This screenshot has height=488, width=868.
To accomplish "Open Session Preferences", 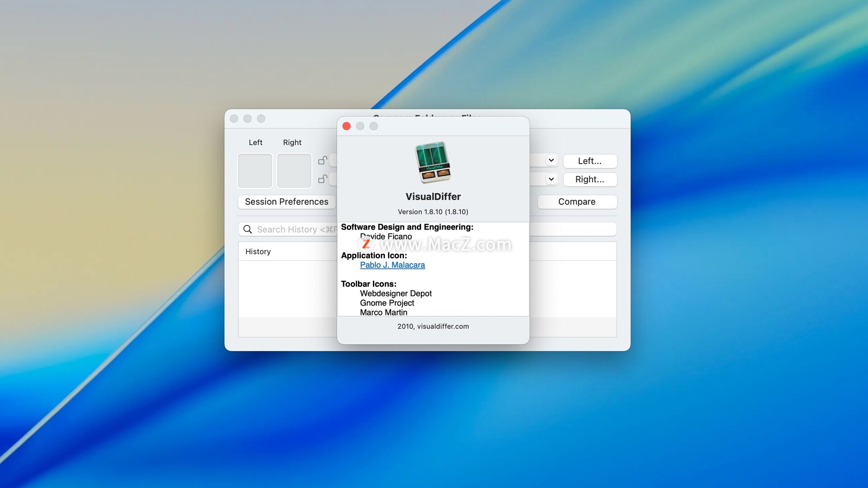I will (x=287, y=202).
